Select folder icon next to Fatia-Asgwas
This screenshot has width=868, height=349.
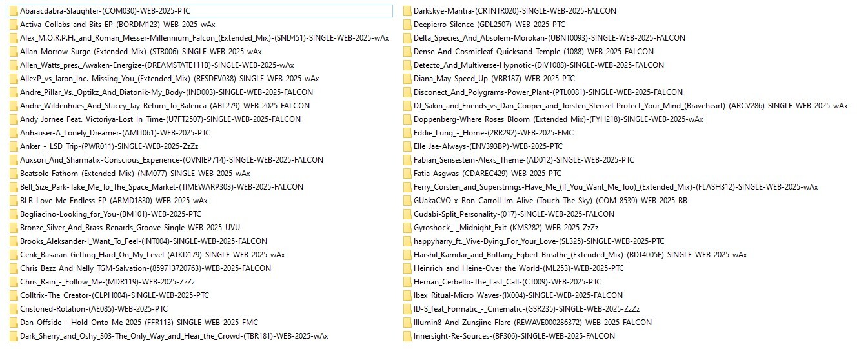pyautogui.click(x=407, y=174)
